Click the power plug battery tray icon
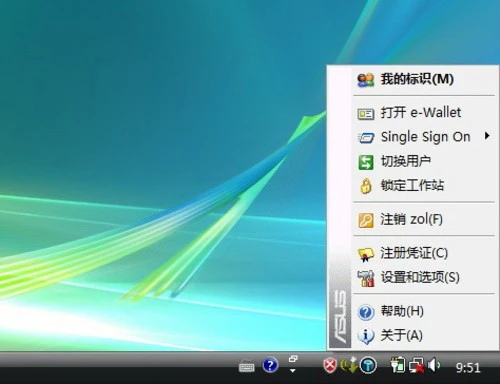 (x=398, y=365)
